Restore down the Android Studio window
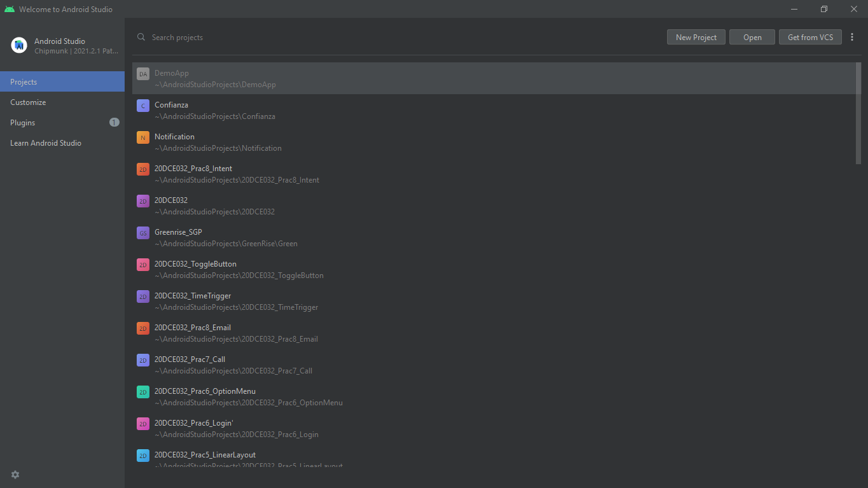The width and height of the screenshot is (868, 488). (x=824, y=9)
